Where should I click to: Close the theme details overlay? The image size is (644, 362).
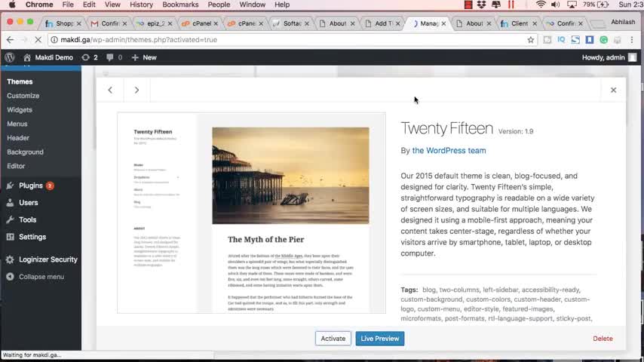click(x=613, y=90)
